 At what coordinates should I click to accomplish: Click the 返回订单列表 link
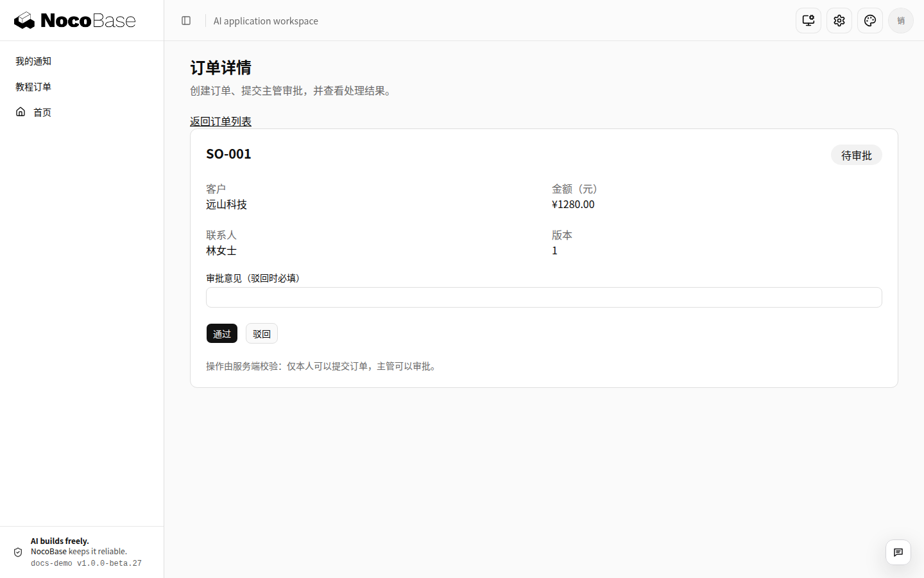click(x=221, y=121)
